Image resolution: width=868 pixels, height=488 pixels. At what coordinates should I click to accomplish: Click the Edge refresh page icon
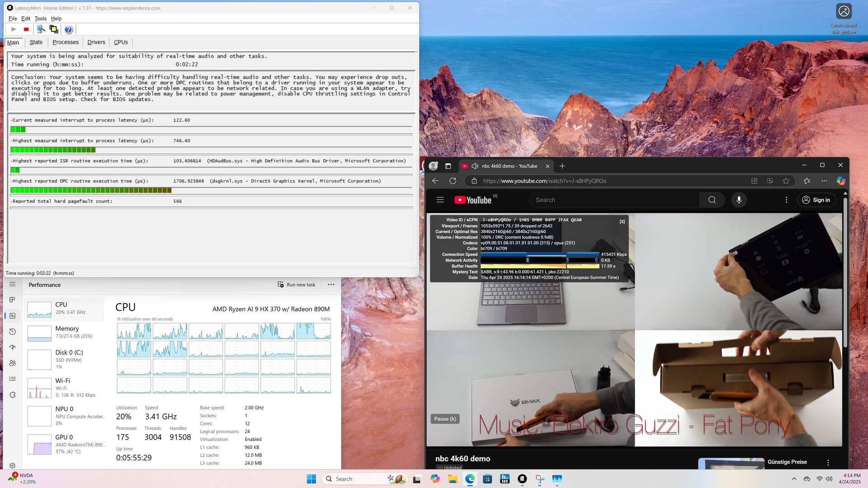453,181
